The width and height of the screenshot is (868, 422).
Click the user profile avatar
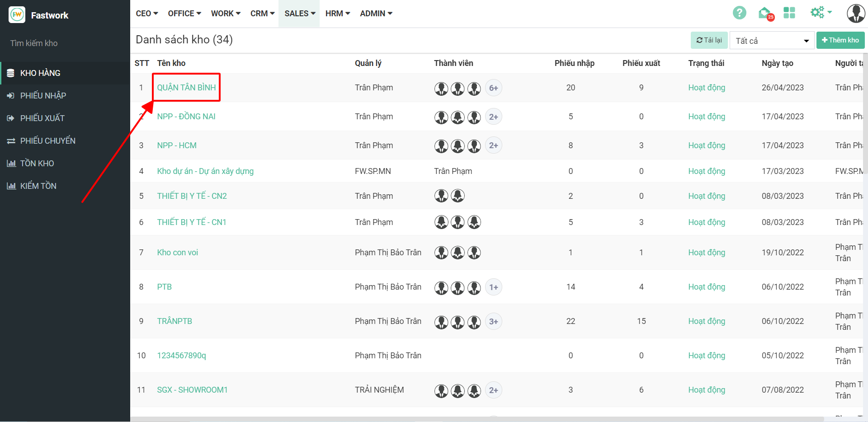click(x=855, y=14)
